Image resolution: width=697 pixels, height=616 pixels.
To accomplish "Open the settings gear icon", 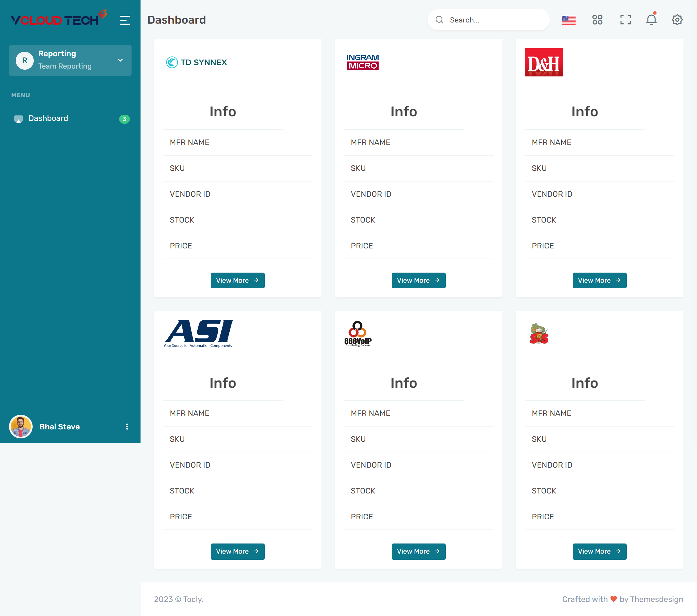I will [677, 20].
